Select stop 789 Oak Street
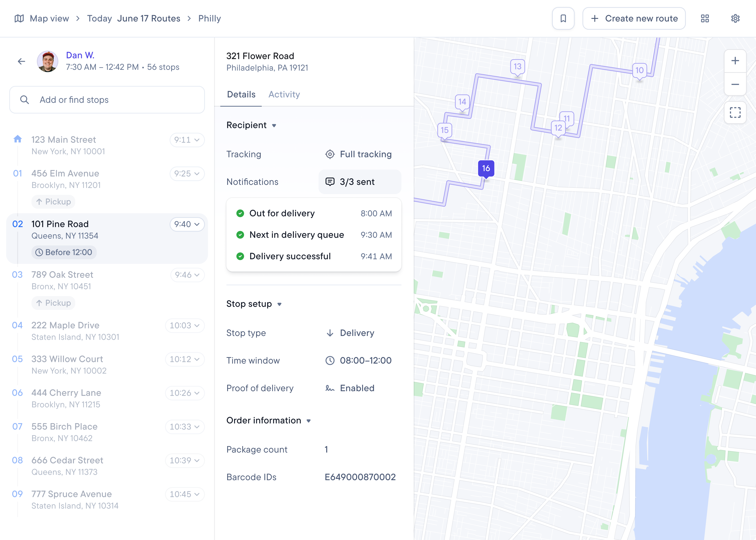The width and height of the screenshot is (756, 540). 107,289
